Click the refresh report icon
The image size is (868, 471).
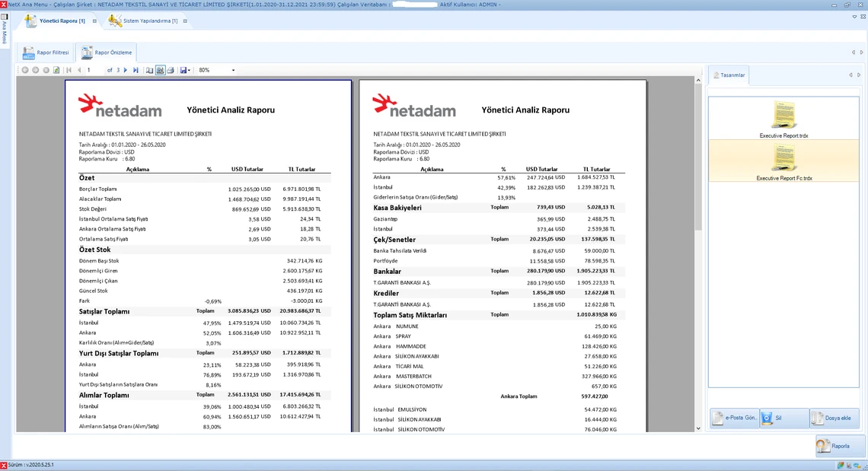tap(56, 70)
